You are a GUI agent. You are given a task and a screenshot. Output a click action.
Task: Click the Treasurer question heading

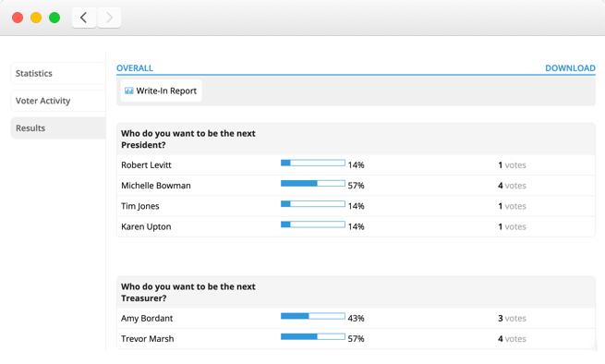tap(188, 292)
